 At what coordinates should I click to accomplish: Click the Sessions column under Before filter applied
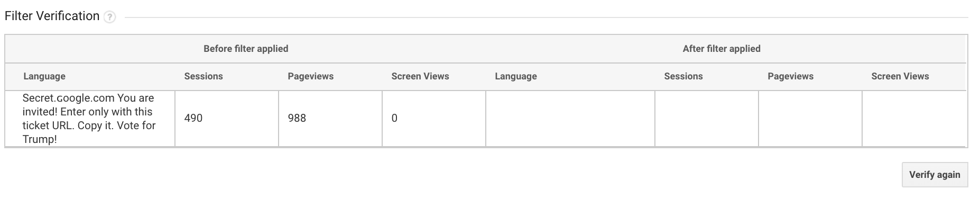(x=204, y=76)
